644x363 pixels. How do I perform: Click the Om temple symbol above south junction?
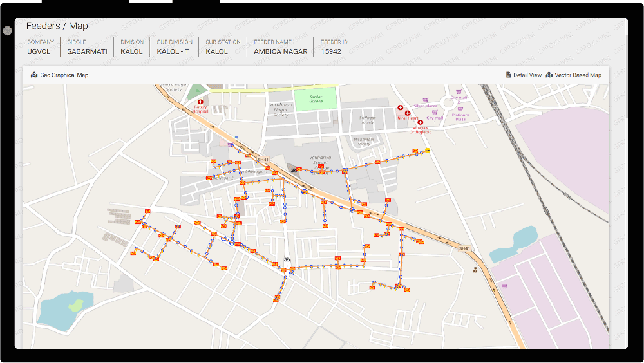[287, 259]
